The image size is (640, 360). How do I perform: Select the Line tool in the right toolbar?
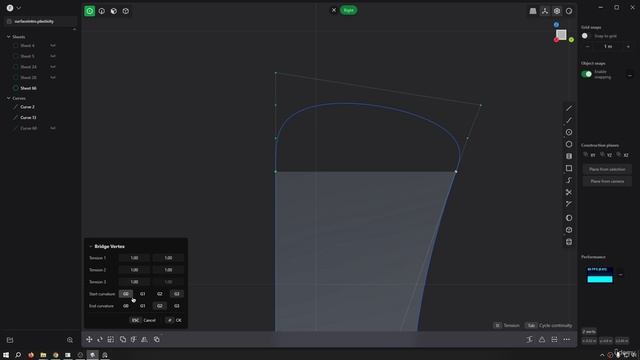click(569, 108)
